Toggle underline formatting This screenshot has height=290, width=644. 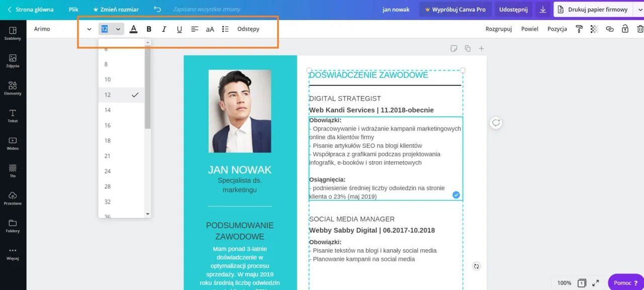coord(179,29)
